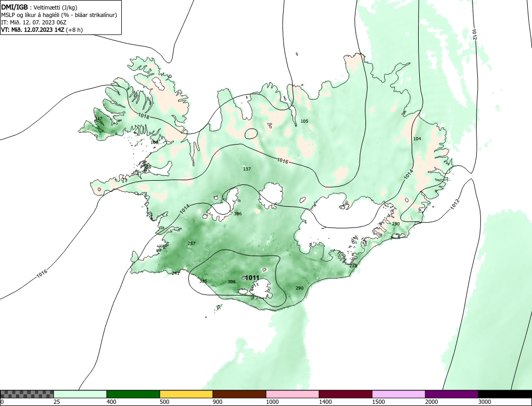Click the CAPE value "317" in the Westfjords
Image resolution: width=532 pixels, height=406 pixels.
98,119
